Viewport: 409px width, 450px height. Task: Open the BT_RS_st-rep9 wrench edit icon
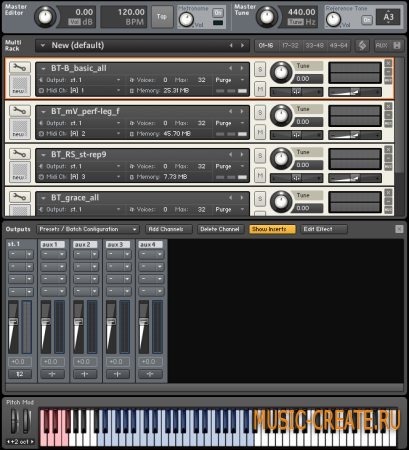pyautogui.click(x=20, y=154)
